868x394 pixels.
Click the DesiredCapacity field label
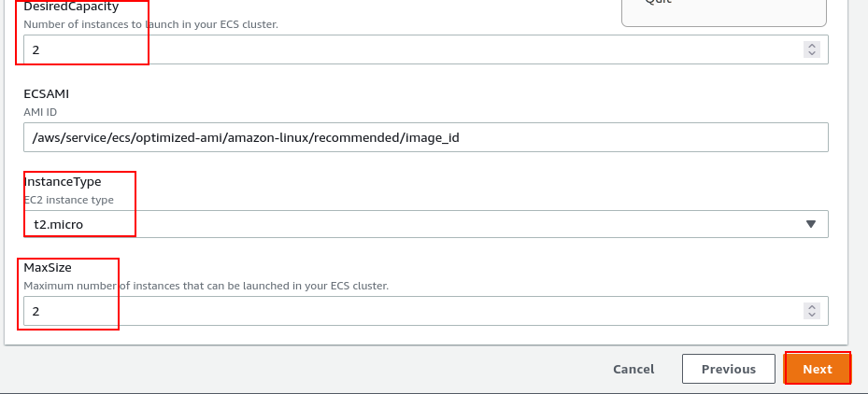pyautogui.click(x=71, y=7)
